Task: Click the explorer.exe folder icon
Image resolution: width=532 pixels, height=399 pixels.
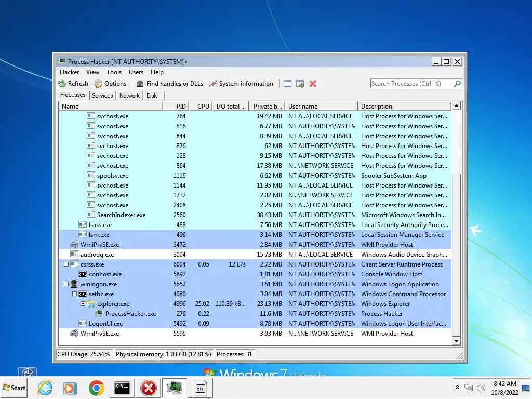Action: point(91,303)
